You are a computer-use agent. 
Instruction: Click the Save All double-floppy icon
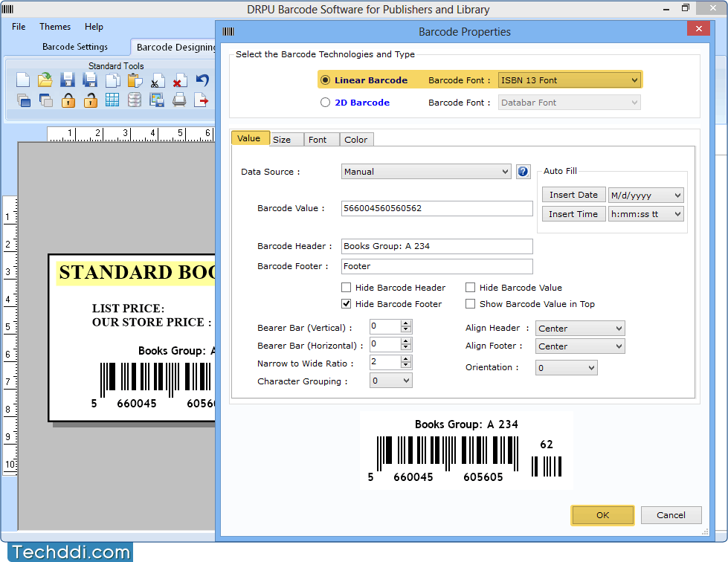(90, 80)
